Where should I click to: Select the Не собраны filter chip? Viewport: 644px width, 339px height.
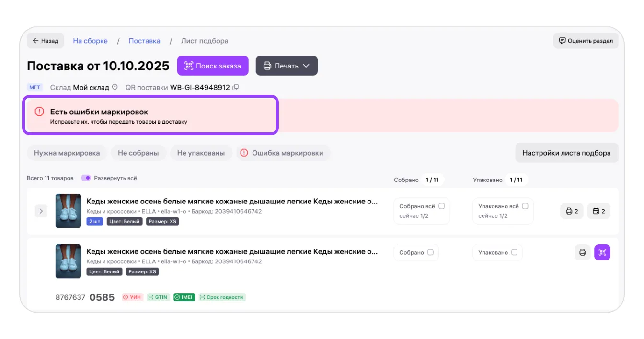click(x=138, y=153)
